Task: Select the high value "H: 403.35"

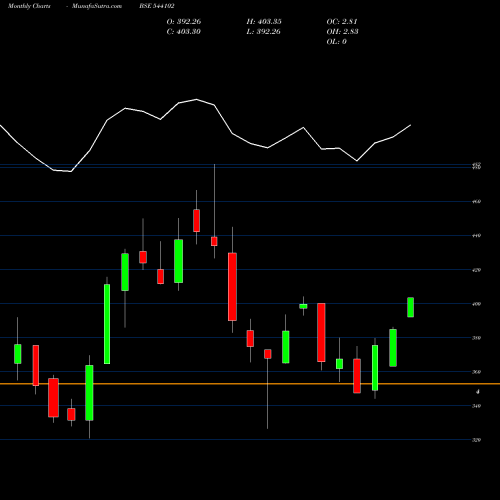Action: coord(264,22)
